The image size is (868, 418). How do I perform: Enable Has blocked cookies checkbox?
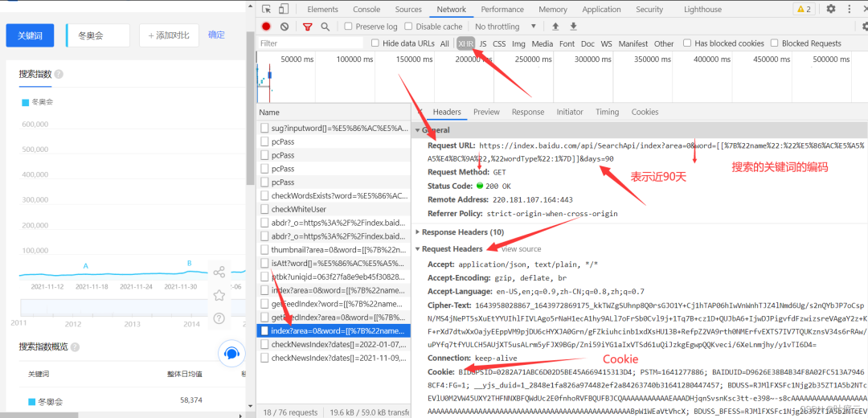click(687, 43)
